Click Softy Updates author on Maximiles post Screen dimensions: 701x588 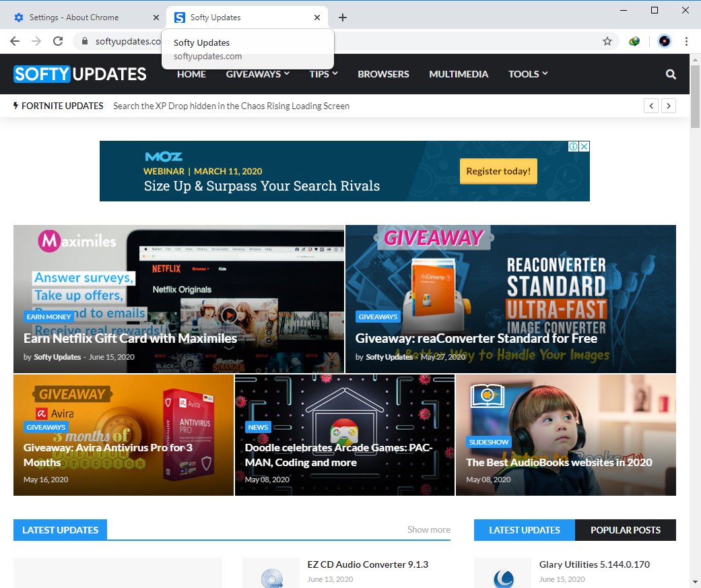click(57, 357)
